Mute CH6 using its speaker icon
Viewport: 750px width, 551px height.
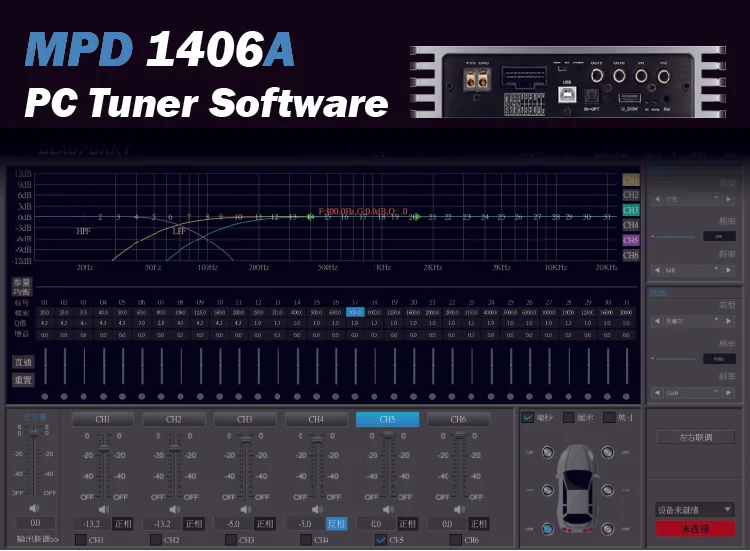click(459, 509)
